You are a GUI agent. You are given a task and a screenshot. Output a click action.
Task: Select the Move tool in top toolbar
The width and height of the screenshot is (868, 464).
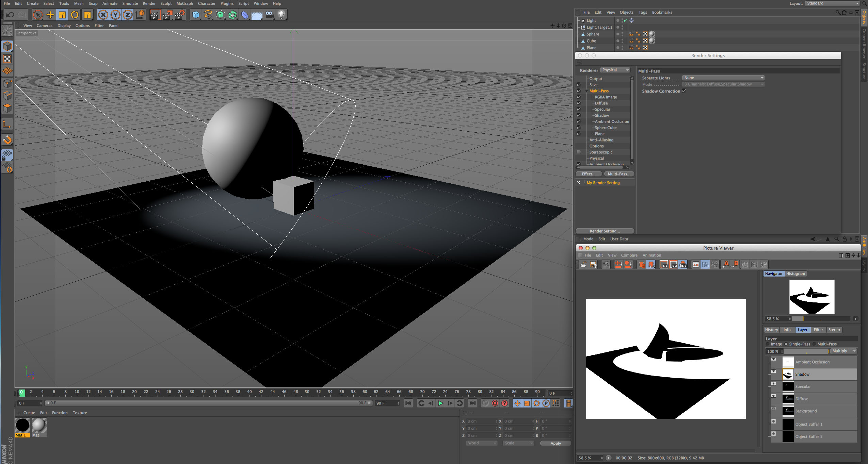[x=50, y=15]
